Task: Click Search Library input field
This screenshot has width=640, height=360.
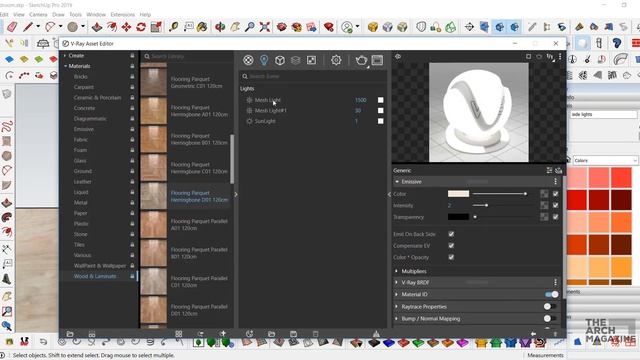Action: click(x=187, y=56)
